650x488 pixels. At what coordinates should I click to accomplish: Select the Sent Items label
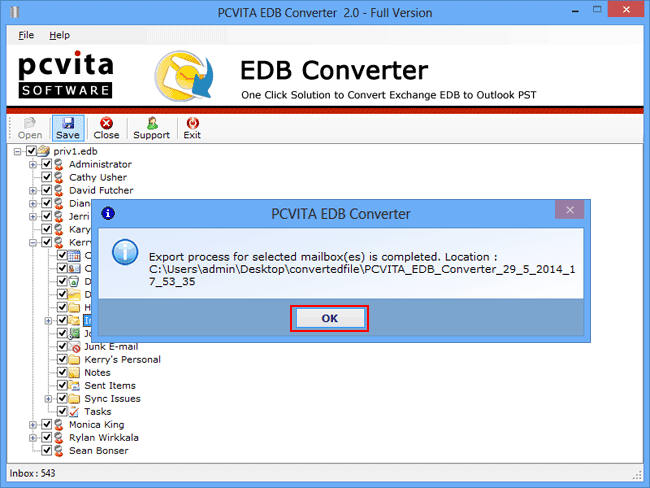(x=110, y=386)
